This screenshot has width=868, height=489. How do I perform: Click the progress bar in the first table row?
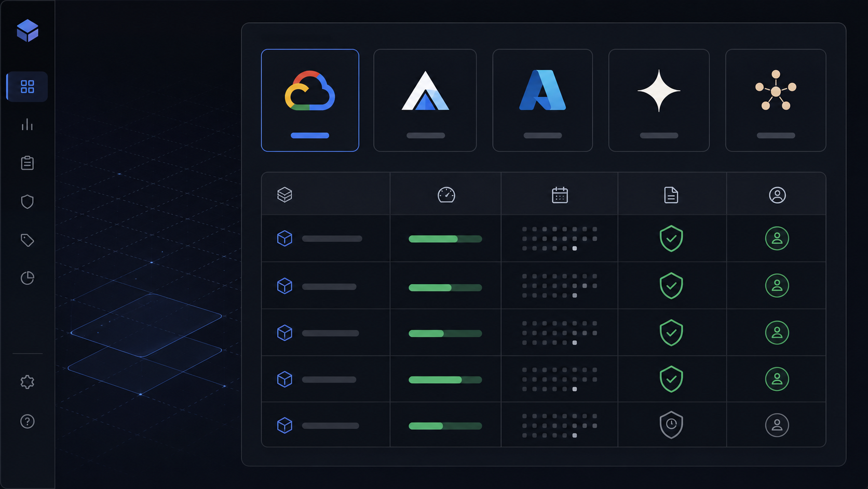point(445,239)
